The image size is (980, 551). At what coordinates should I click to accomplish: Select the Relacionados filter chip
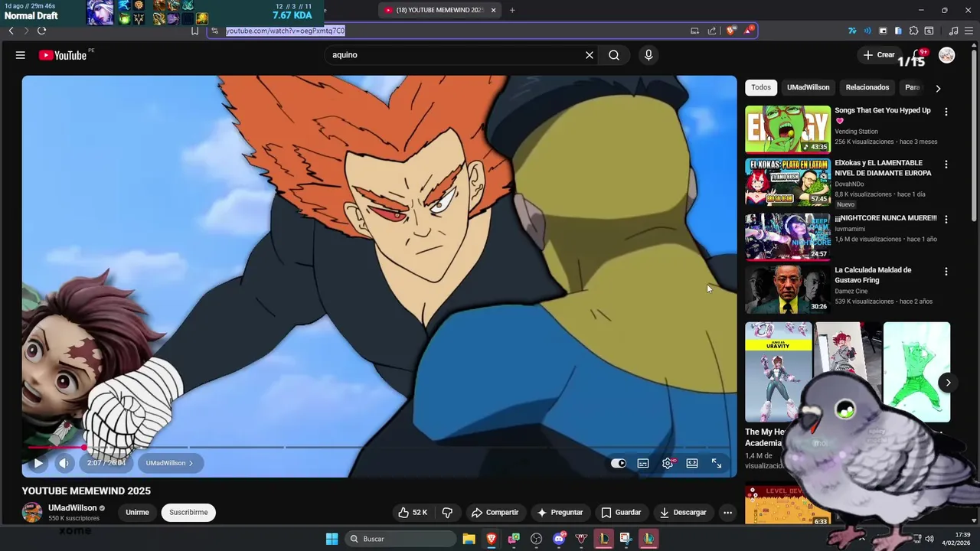tap(867, 87)
